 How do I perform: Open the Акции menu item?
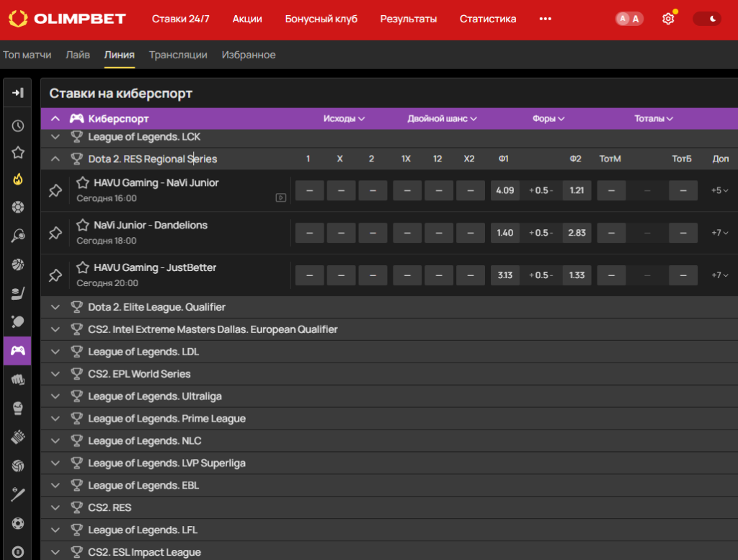coord(247,19)
